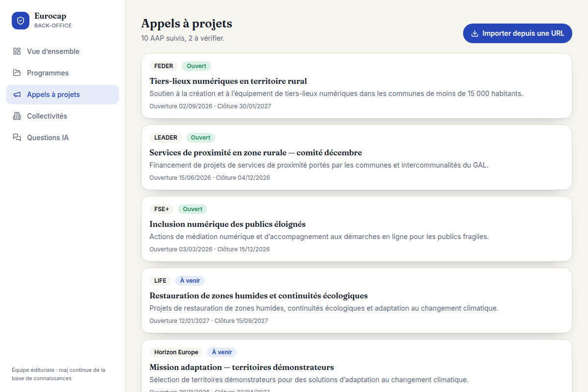
Task: Click the Questions IA chat bubbles icon
Action: coord(17,138)
